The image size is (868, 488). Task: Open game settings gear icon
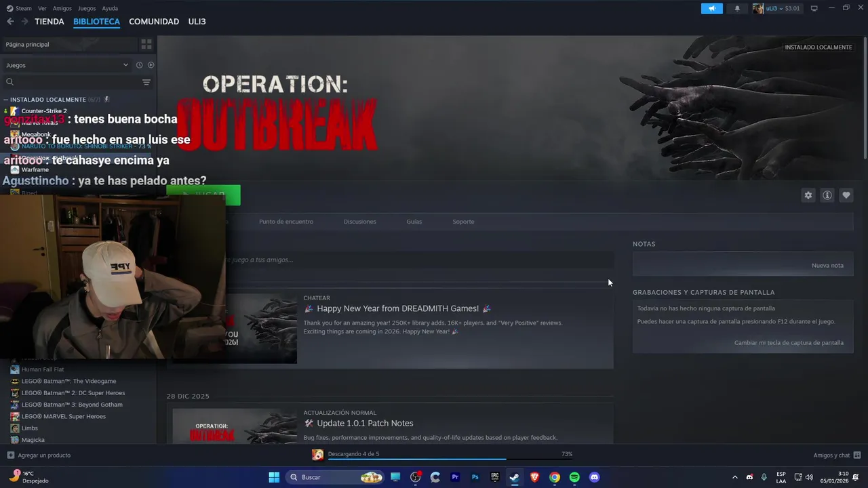click(808, 195)
